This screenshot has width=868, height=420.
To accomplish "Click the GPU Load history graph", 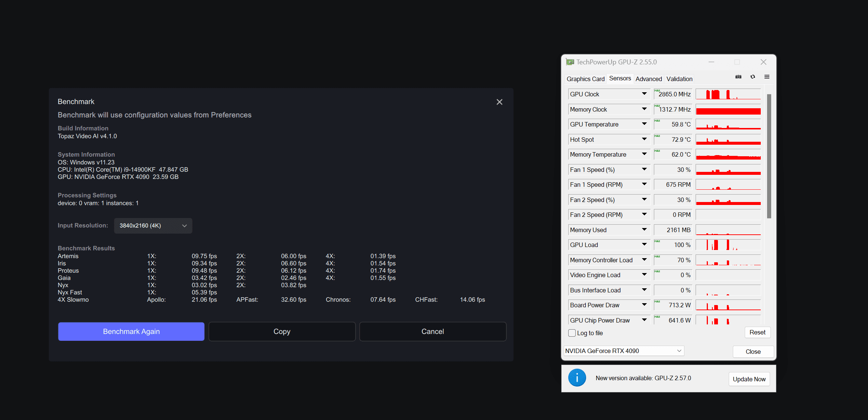I will tap(728, 245).
